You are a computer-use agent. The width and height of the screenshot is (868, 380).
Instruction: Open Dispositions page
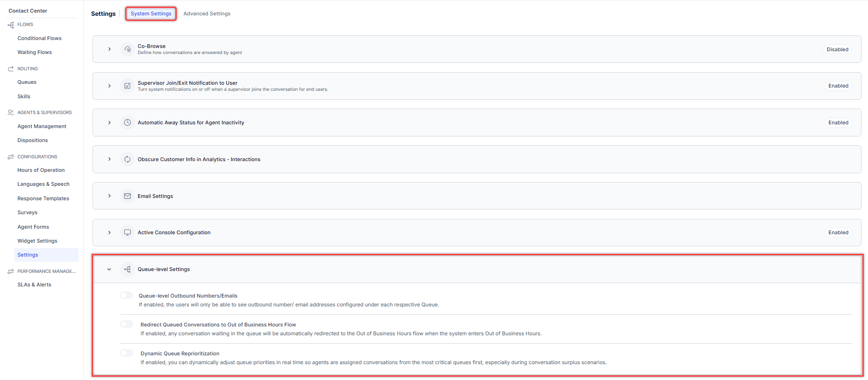tap(33, 140)
